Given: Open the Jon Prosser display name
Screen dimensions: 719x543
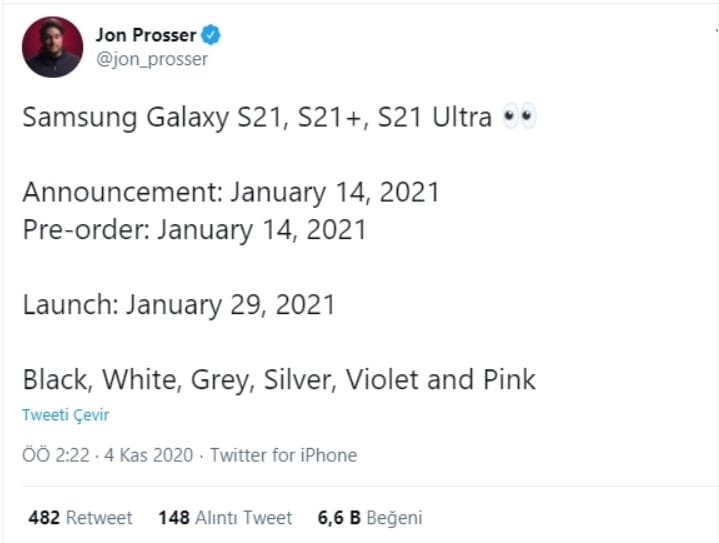Looking at the screenshot, I should pos(145,36).
